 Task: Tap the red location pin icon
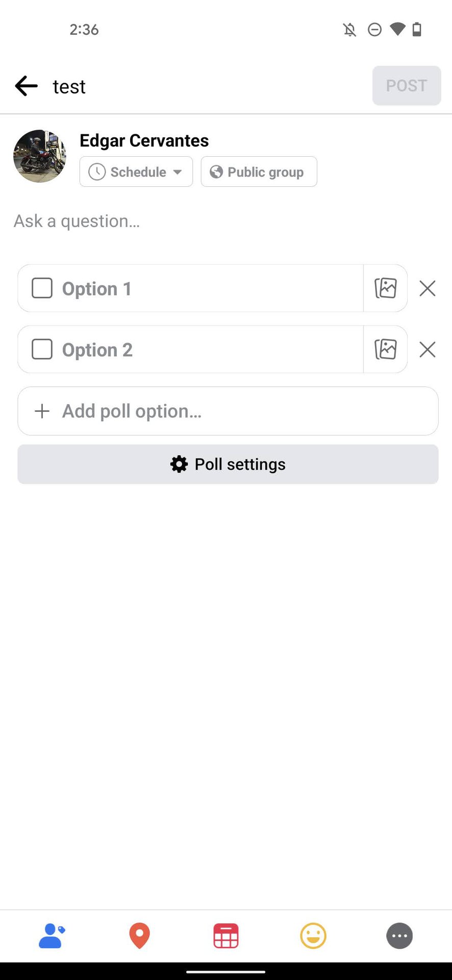click(x=139, y=936)
